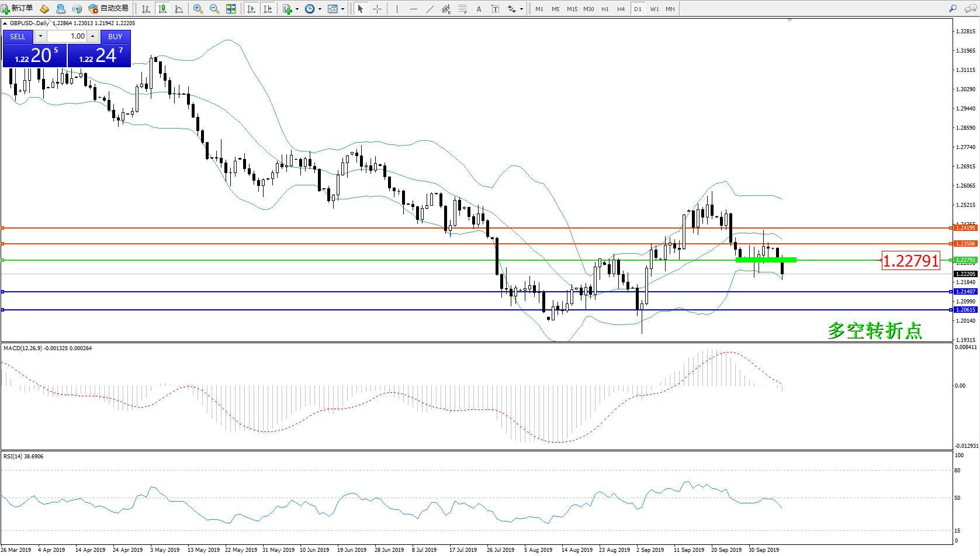Switch chart to candlestick mode

point(162,9)
